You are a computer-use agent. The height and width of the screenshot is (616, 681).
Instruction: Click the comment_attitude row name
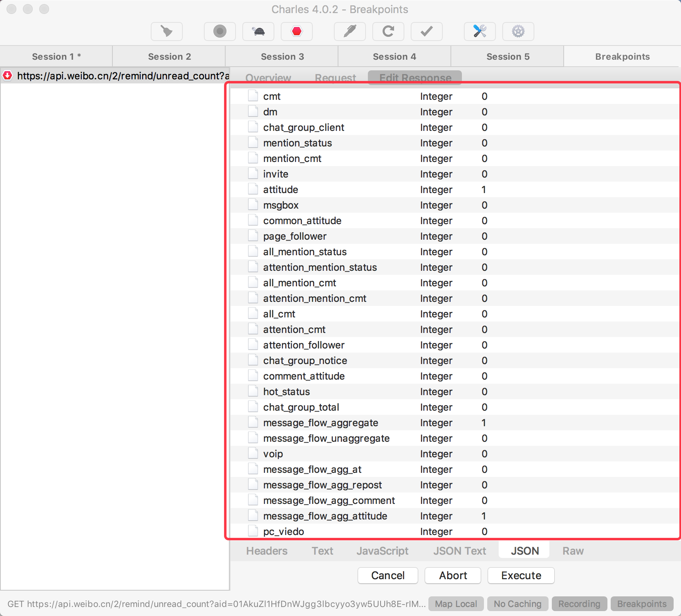(x=304, y=376)
